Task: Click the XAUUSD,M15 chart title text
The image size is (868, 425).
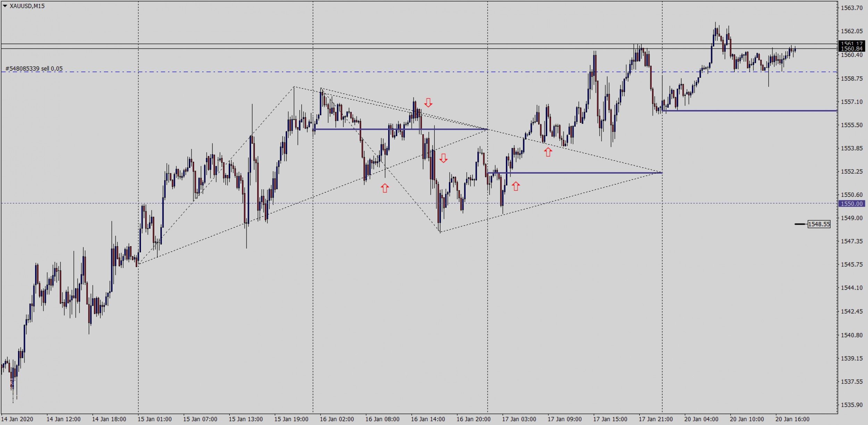Action: (x=27, y=6)
